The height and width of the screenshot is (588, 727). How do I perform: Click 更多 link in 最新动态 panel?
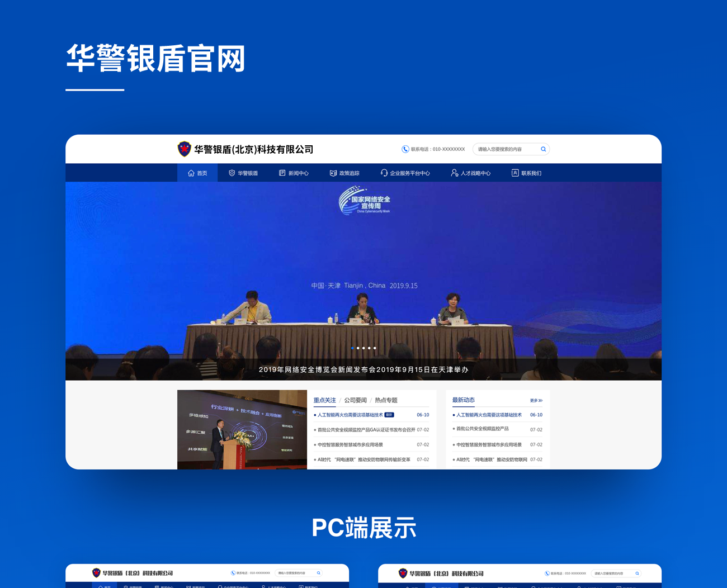(x=536, y=401)
